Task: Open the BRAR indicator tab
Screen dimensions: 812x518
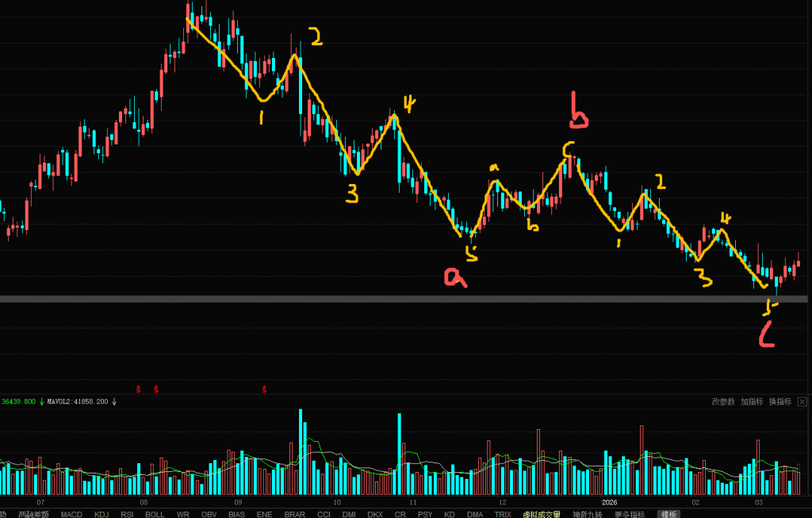Action: [x=294, y=514]
